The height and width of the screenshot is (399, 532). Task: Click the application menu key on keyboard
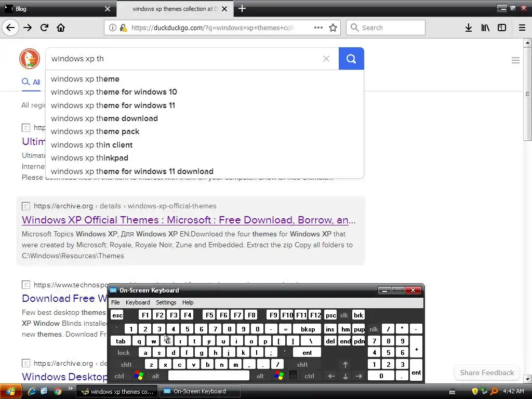click(293, 376)
